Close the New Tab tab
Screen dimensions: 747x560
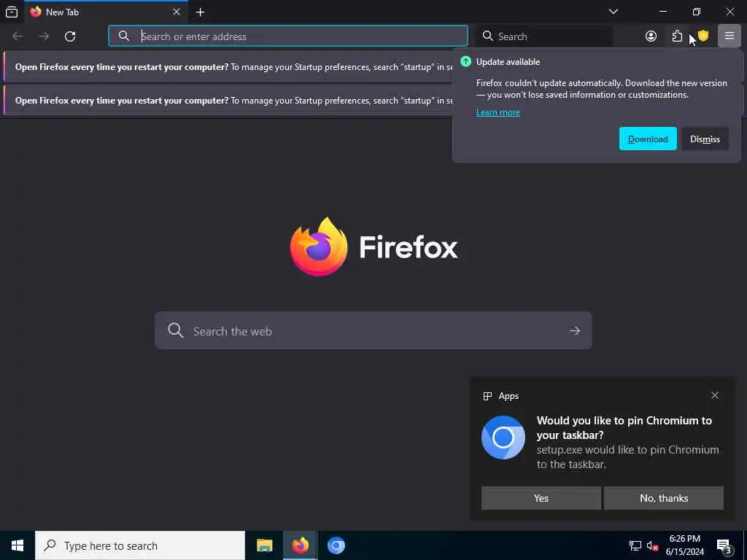[177, 12]
